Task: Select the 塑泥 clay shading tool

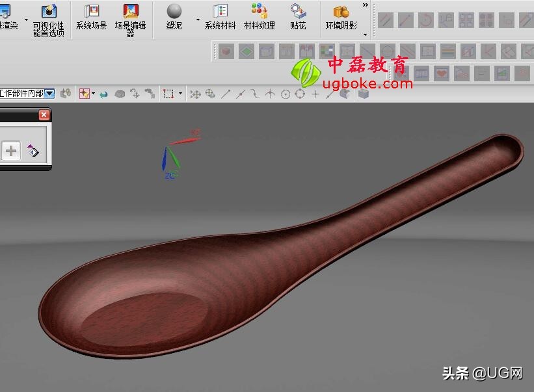Action: click(x=174, y=18)
